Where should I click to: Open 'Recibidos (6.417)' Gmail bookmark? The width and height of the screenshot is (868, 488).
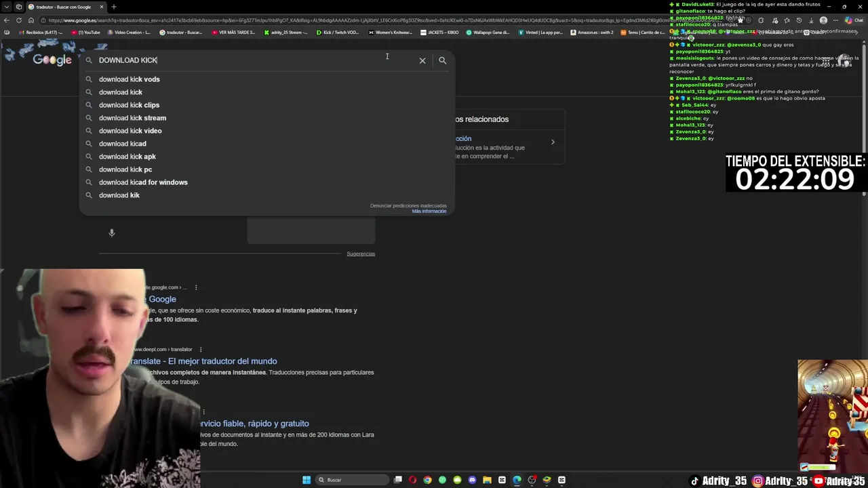41,32
